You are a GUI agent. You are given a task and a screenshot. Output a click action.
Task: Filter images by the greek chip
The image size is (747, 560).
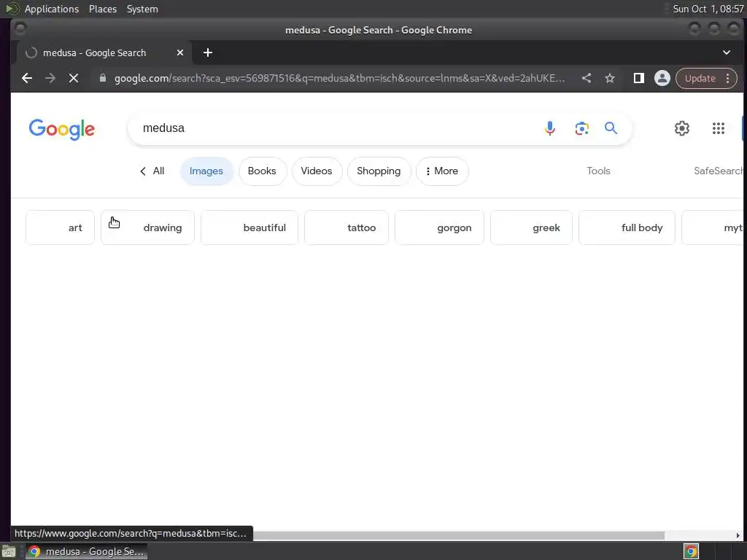pyautogui.click(x=531, y=227)
